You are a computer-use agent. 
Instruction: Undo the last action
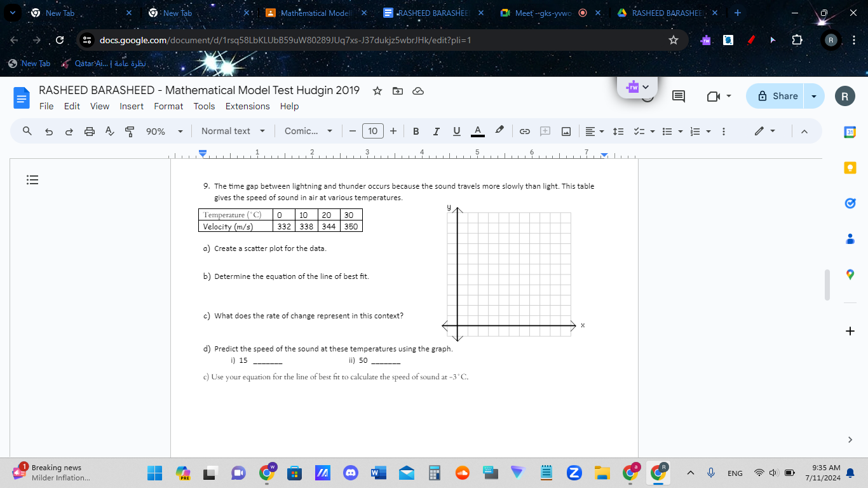point(49,131)
